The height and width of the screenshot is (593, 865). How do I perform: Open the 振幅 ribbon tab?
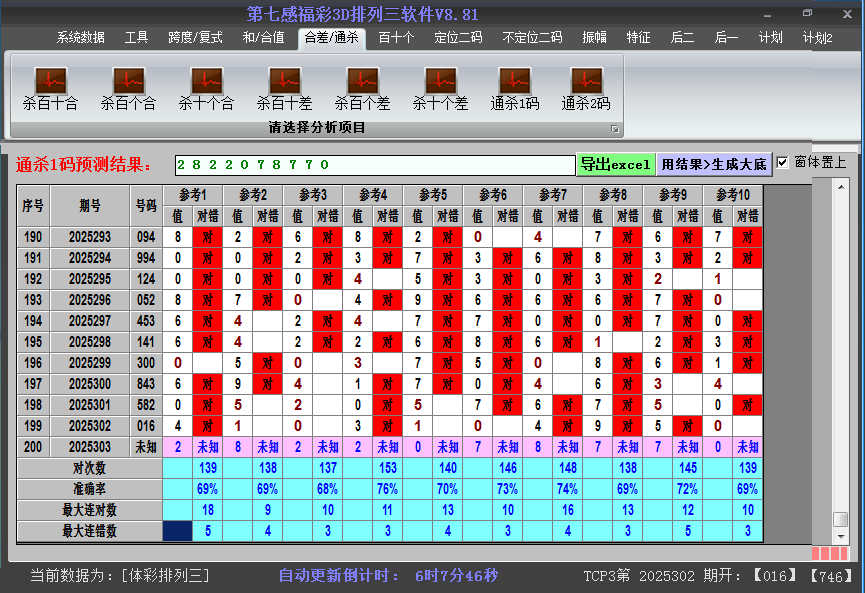[594, 38]
